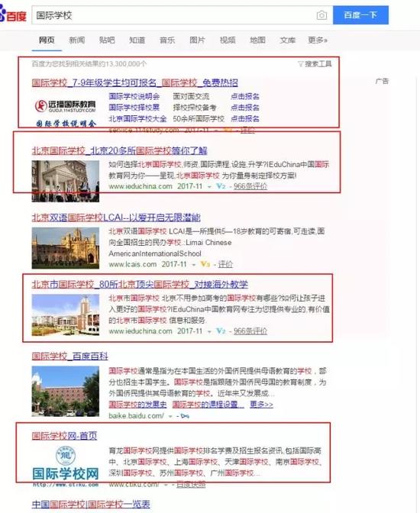The height and width of the screenshot is (513, 420).
Task: Switch to the 视频 tab
Action: tap(228, 40)
